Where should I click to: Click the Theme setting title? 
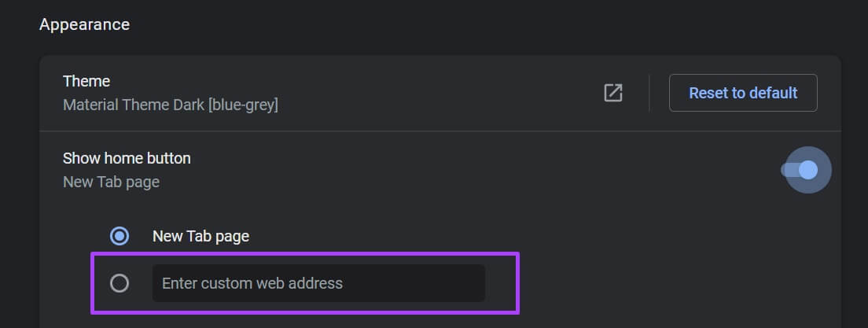point(86,81)
